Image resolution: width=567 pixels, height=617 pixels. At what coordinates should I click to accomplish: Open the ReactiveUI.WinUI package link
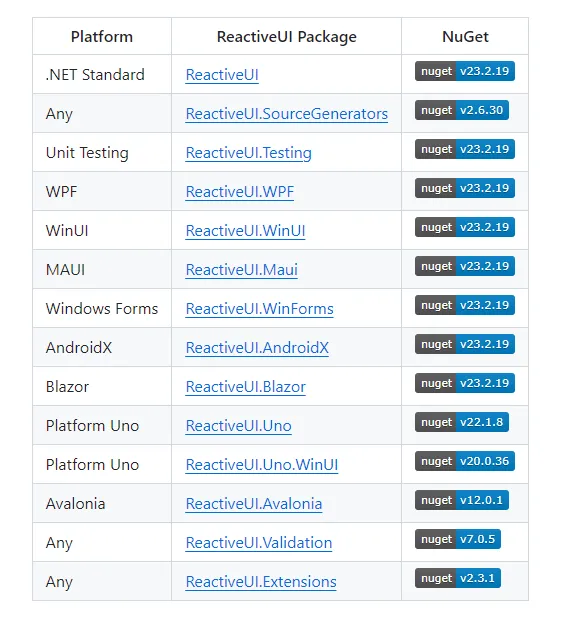click(245, 231)
